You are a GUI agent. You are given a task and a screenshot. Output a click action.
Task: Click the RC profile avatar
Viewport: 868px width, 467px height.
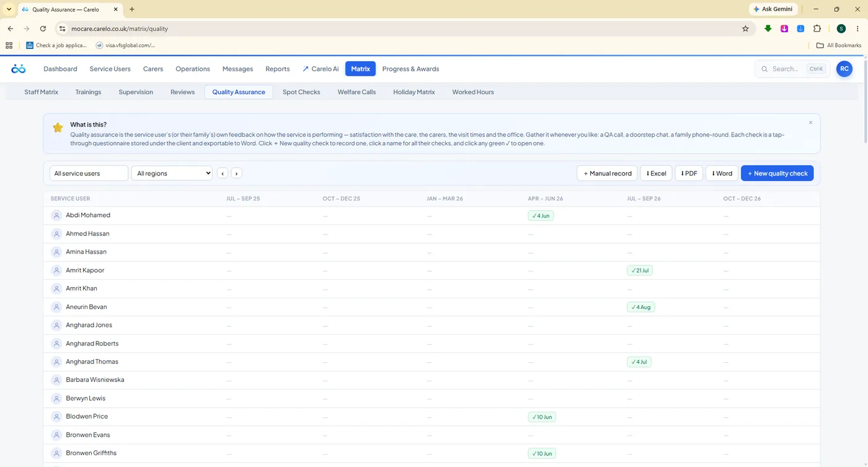click(x=844, y=69)
